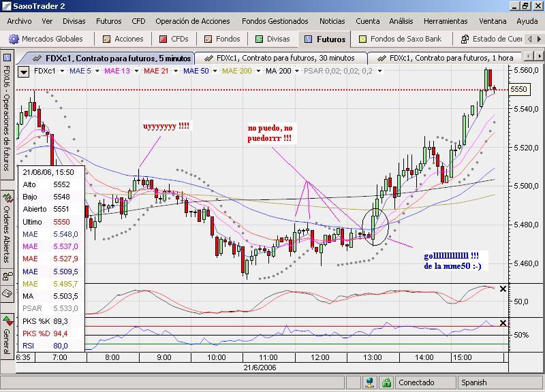
Task: Expand the MAE 5 indicator dropdown
Action: (x=97, y=71)
